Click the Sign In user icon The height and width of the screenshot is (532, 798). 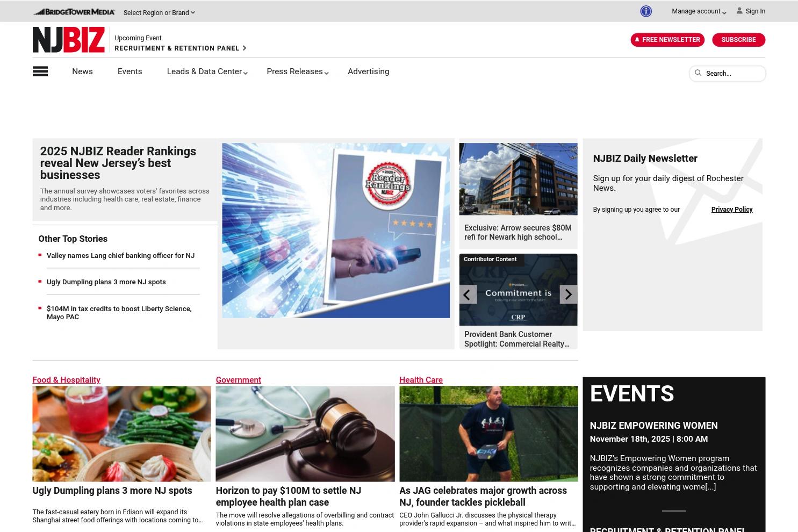(739, 11)
